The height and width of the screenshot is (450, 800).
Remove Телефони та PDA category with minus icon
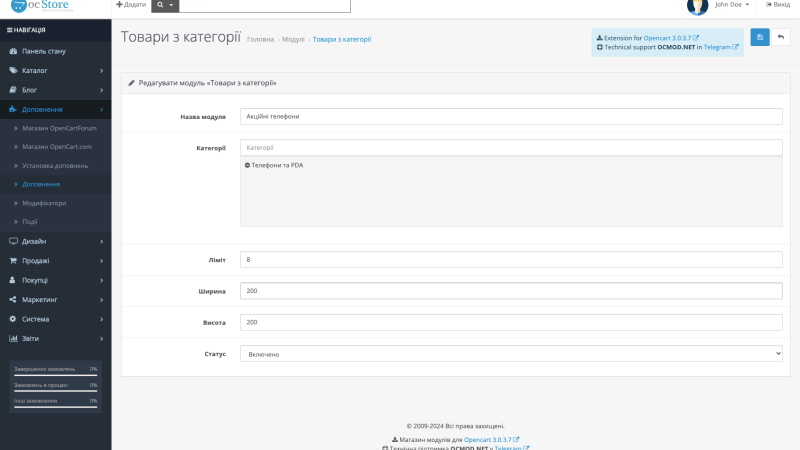pos(247,165)
